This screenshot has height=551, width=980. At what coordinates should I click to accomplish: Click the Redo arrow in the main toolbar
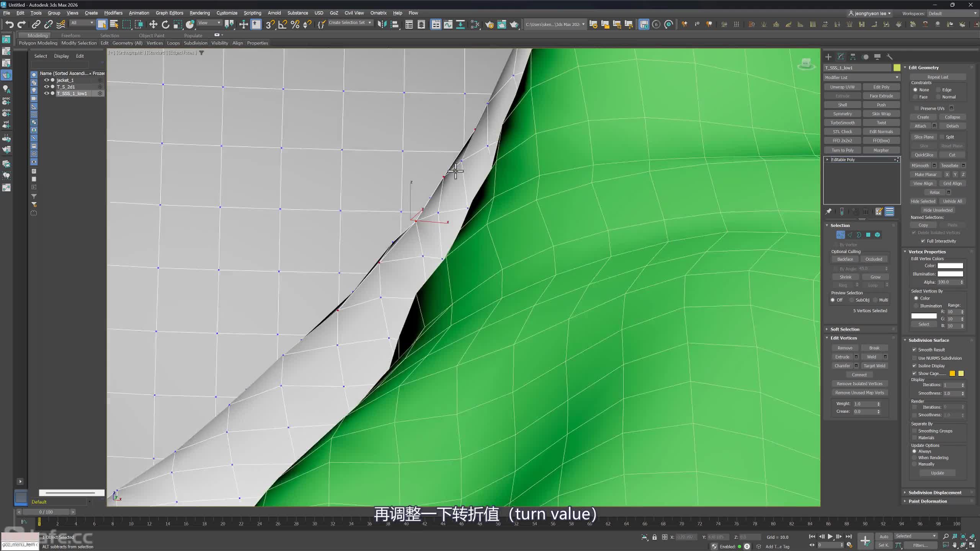(22, 24)
